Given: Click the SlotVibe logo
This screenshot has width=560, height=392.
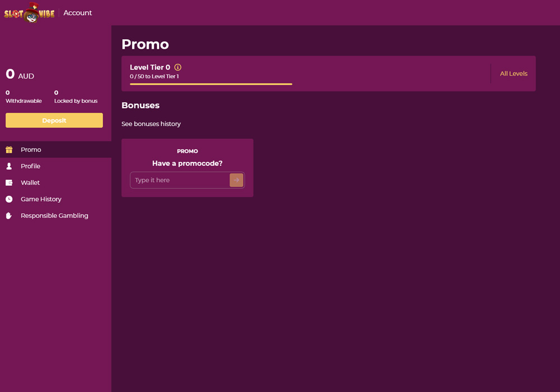Looking at the screenshot, I should point(29,12).
